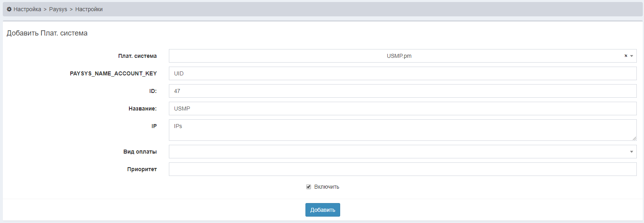Focus the Название field with USMP
The image size is (644, 223).
[x=402, y=109]
